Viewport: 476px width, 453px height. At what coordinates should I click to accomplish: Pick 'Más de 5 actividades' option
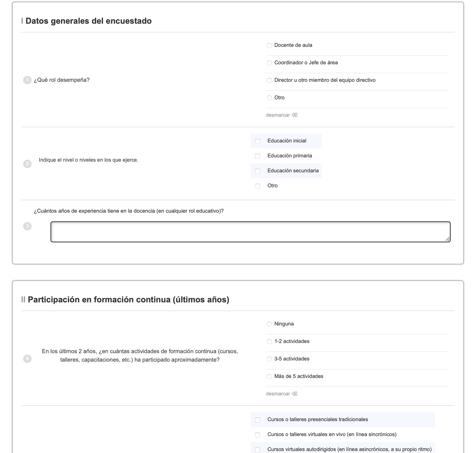click(x=269, y=377)
